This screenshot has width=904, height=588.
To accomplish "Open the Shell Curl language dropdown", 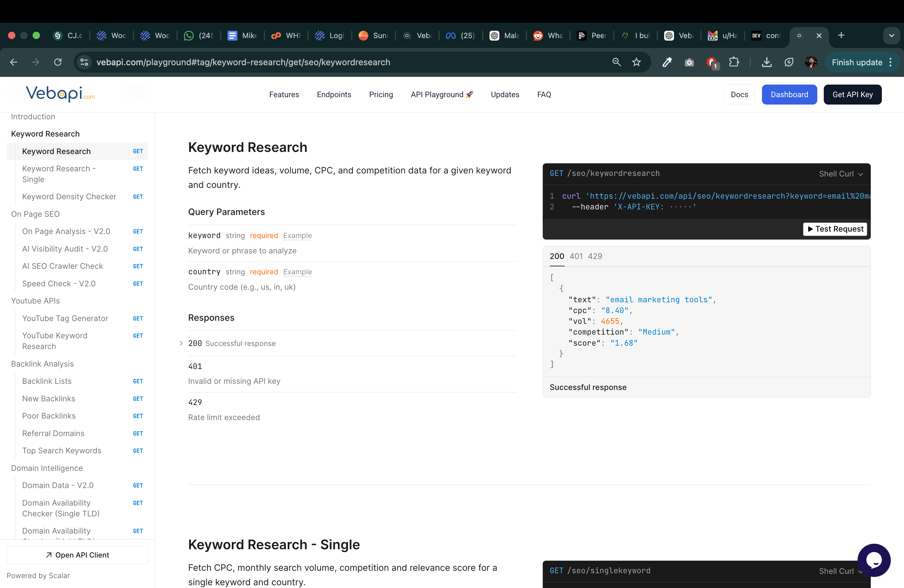I will tap(841, 173).
